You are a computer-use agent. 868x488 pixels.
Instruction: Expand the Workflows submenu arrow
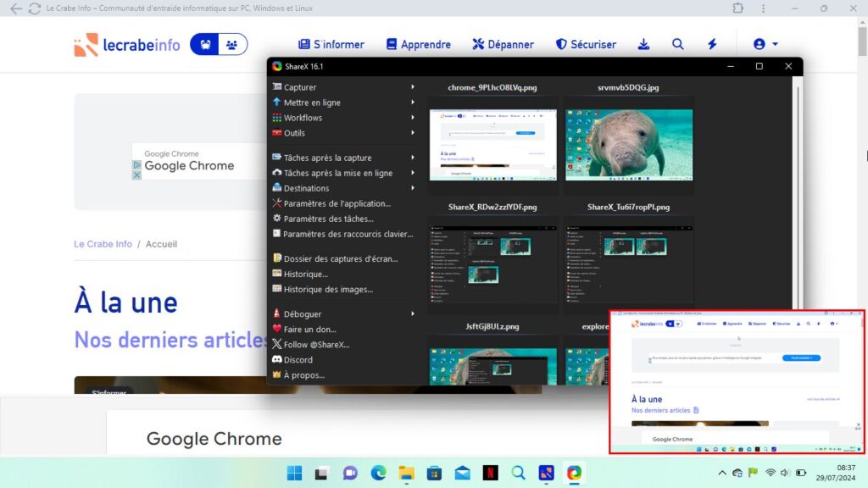point(413,117)
